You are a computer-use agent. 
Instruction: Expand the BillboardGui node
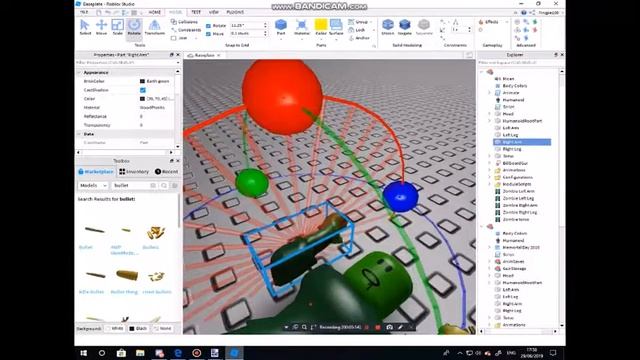[x=490, y=163]
